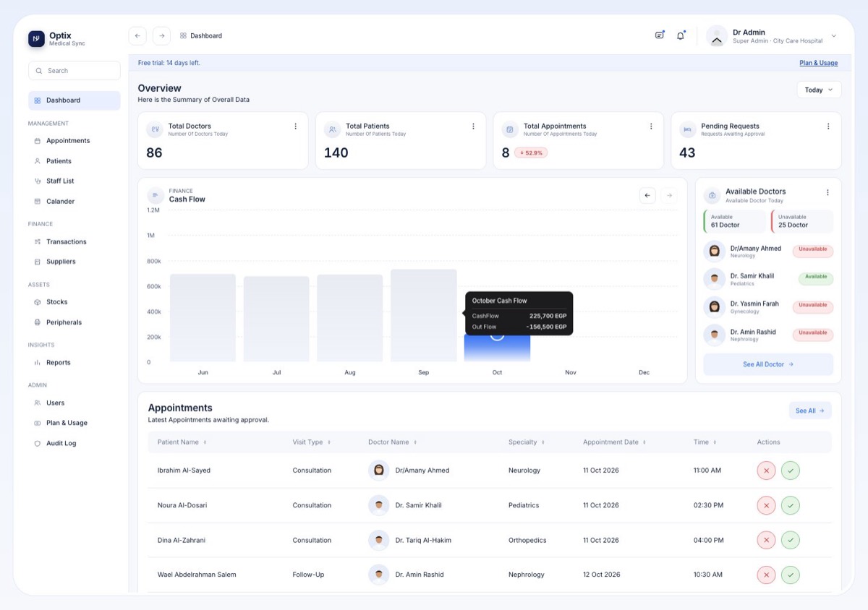The image size is (868, 610).
Task: Click the Available 61 Doctor summary
Action: [x=733, y=221]
